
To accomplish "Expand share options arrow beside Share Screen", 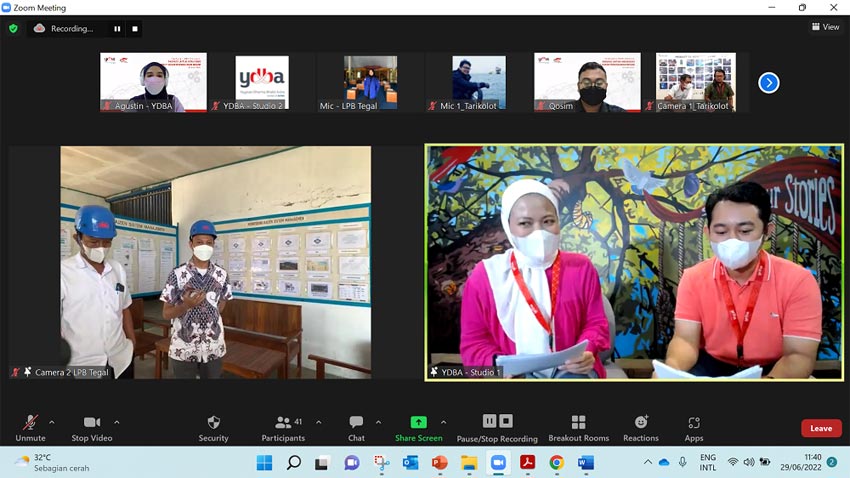I will click(x=443, y=422).
